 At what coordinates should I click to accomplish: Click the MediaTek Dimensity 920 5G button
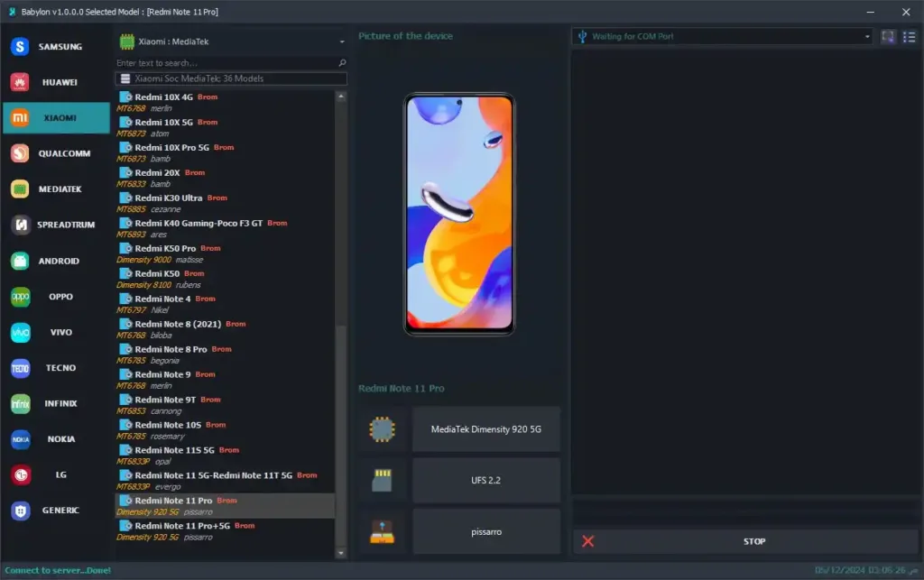pyautogui.click(x=486, y=429)
